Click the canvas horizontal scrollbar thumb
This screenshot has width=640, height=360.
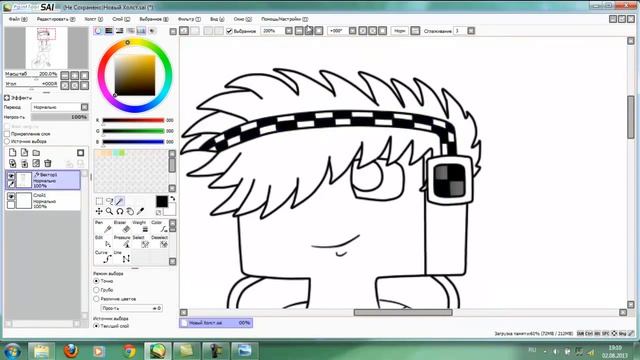tap(403, 313)
